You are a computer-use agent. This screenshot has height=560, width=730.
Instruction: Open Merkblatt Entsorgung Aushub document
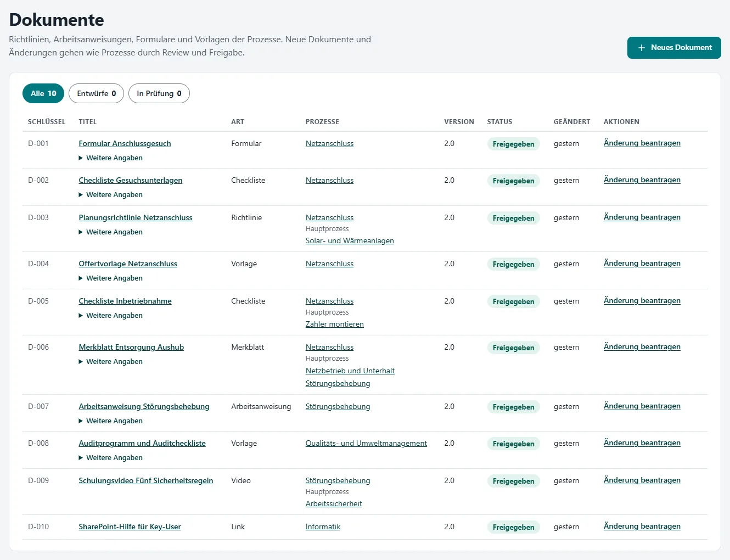[x=131, y=347]
